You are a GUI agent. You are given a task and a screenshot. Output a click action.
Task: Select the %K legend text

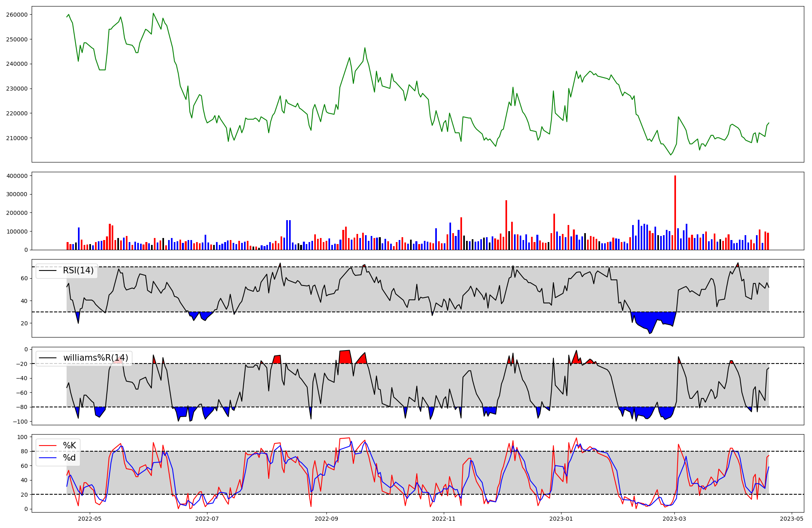pos(69,446)
